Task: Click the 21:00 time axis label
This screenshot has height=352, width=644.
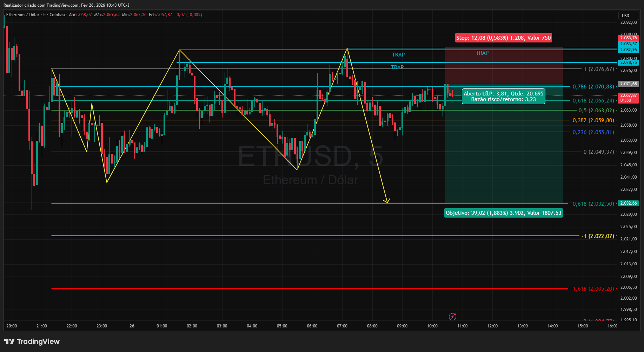Action: point(42,326)
